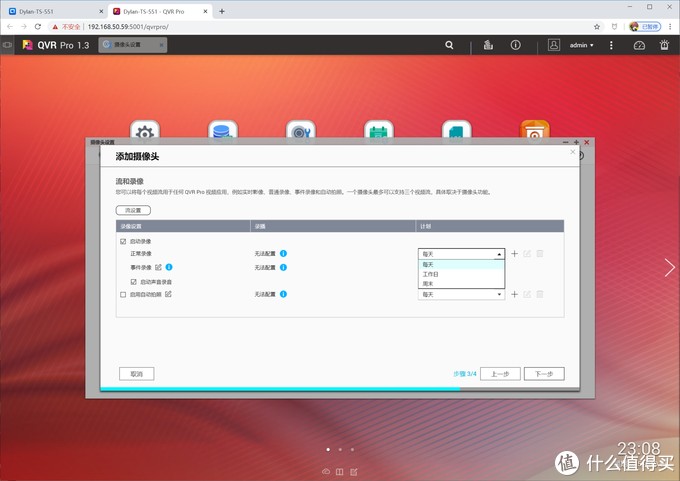The height and width of the screenshot is (481, 680).
Task: Go to next desktop page with right arrow
Action: [670, 267]
